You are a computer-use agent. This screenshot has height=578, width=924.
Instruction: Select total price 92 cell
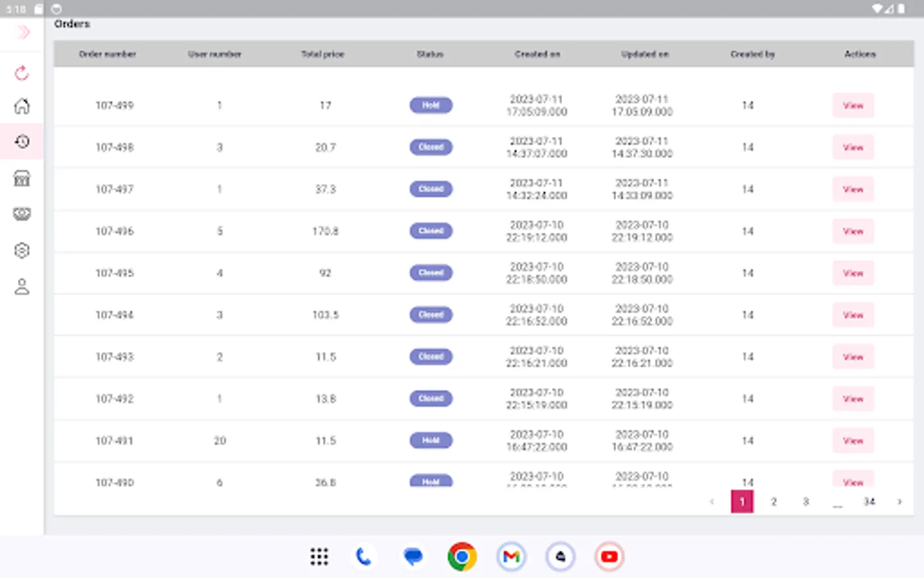coord(325,273)
